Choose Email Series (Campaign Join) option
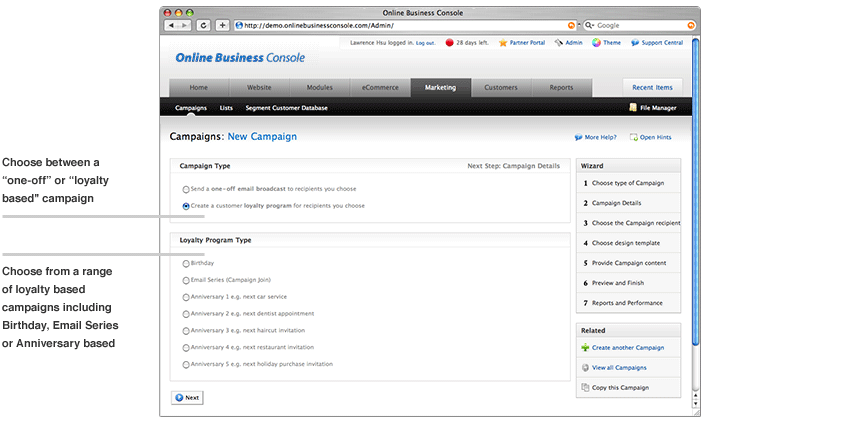 click(x=186, y=280)
